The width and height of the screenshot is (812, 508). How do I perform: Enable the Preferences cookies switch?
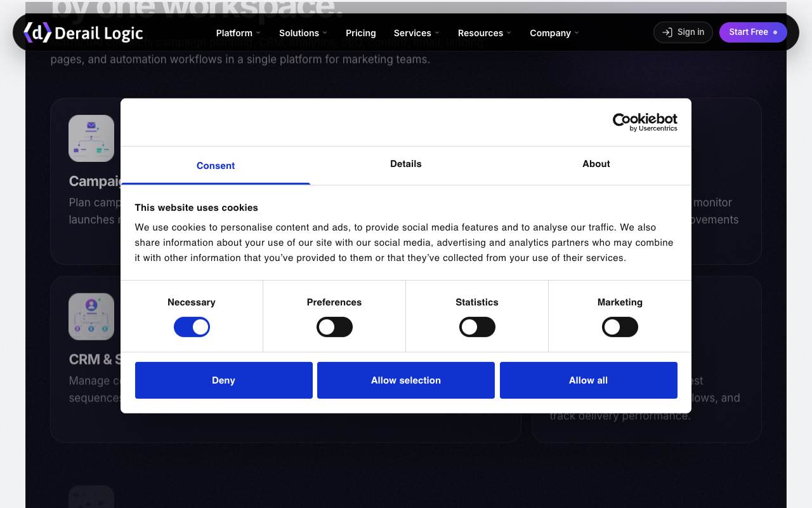[334, 327]
